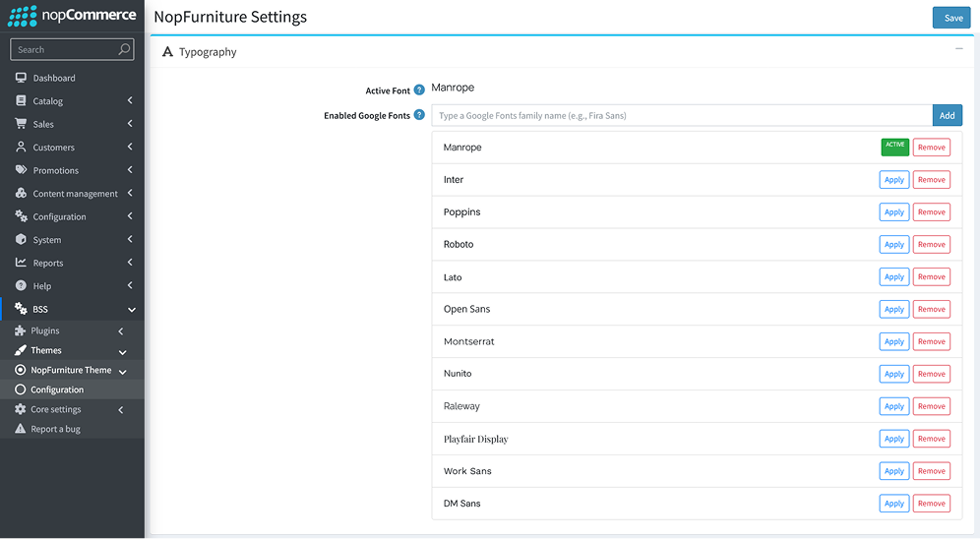The height and width of the screenshot is (539, 980).
Task: Click the Customers person icon
Action: coord(21,147)
